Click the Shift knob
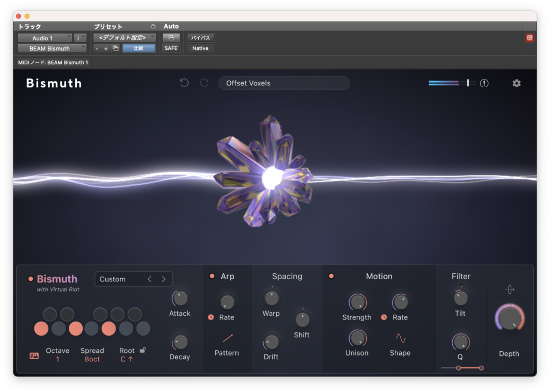The width and height of the screenshot is (550, 392). point(302,320)
